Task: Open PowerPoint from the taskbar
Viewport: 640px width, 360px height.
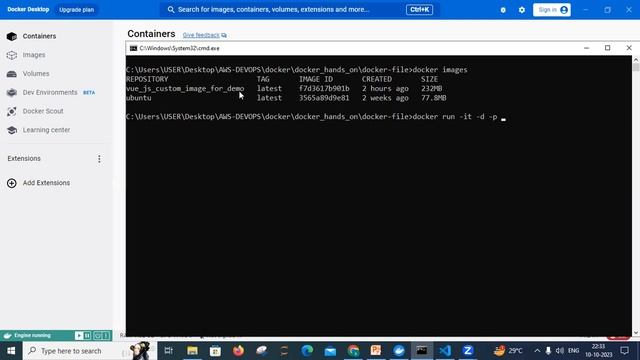Action: 376,351
